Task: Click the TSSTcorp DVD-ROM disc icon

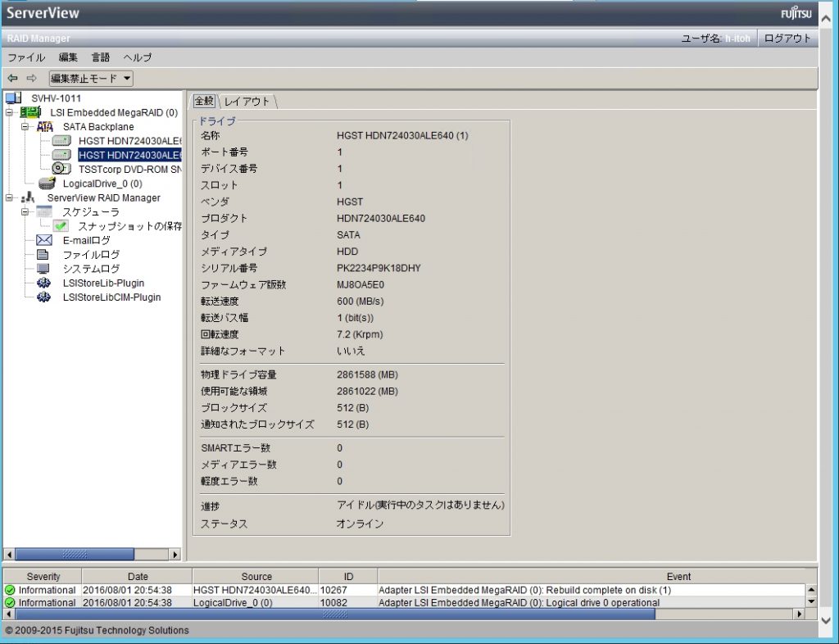Action: (x=61, y=169)
